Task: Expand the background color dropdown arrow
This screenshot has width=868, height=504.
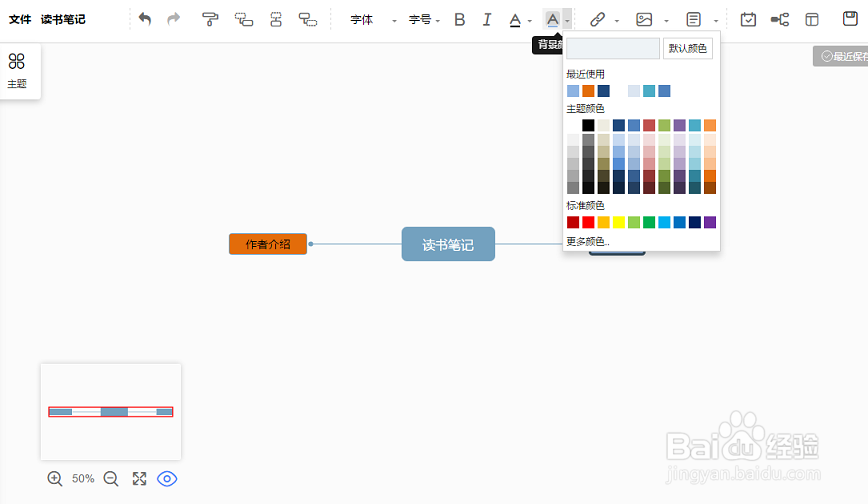Action: 567,21
